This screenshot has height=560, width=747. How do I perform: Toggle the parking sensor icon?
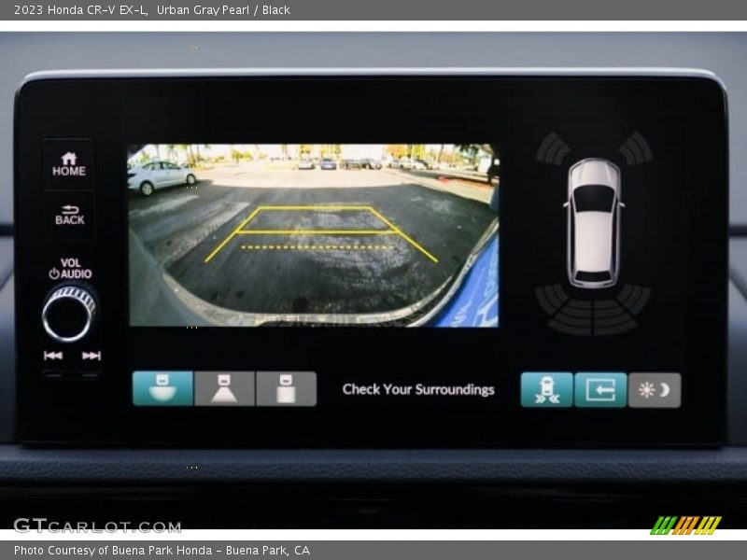click(x=546, y=390)
